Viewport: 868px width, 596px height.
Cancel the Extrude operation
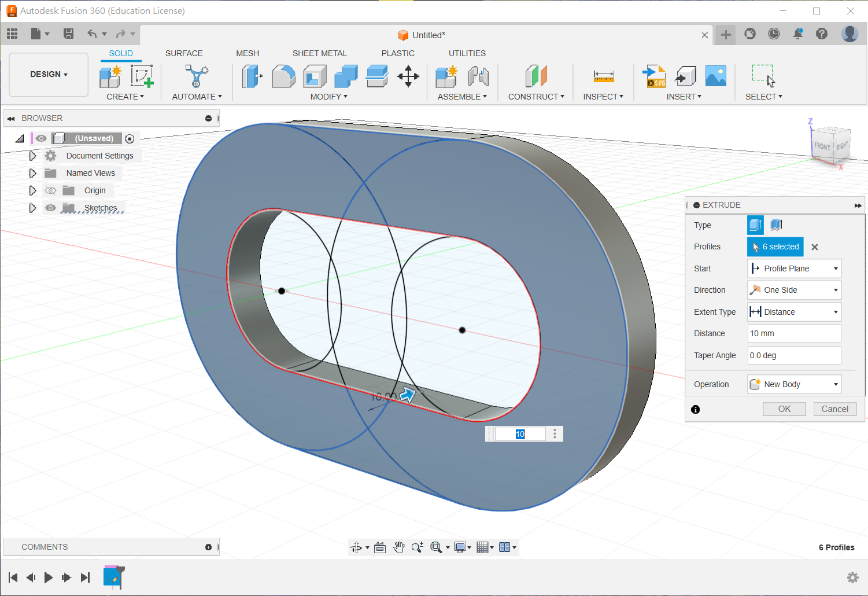tap(834, 409)
